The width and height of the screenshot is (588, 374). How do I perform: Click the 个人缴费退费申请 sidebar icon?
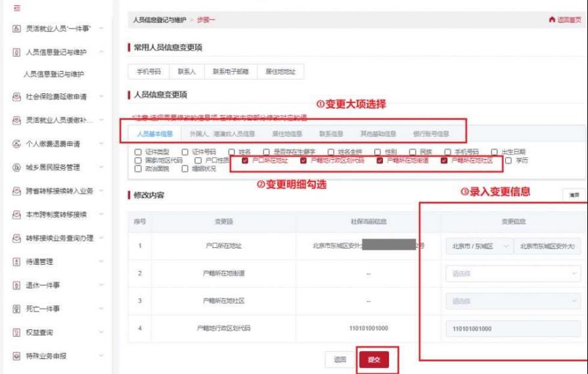tap(16, 144)
